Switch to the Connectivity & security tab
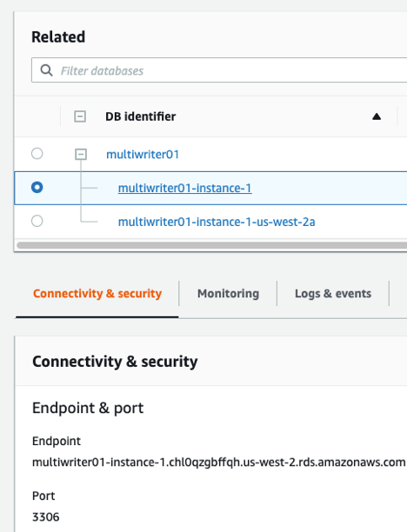Screen dimensions: 407x532 pyautogui.click(x=97, y=294)
